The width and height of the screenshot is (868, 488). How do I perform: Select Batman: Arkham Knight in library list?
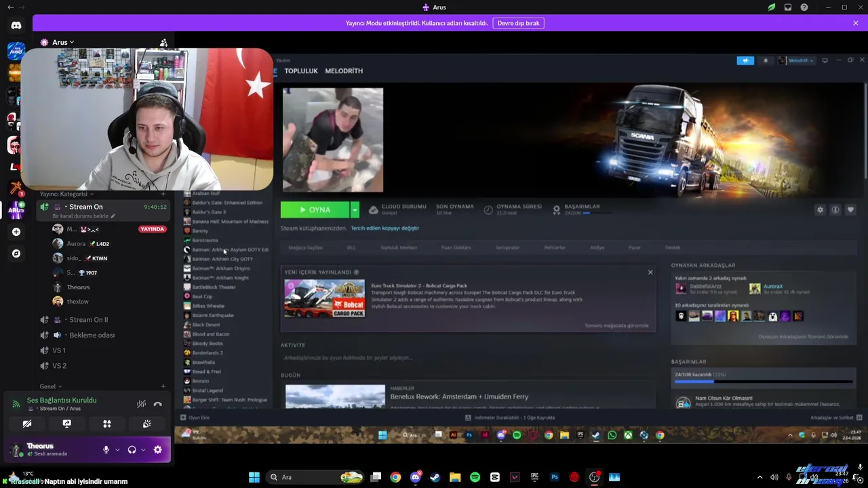tap(220, 278)
